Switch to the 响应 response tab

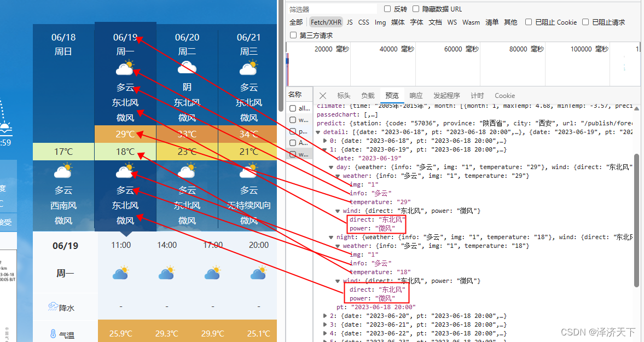click(x=416, y=96)
